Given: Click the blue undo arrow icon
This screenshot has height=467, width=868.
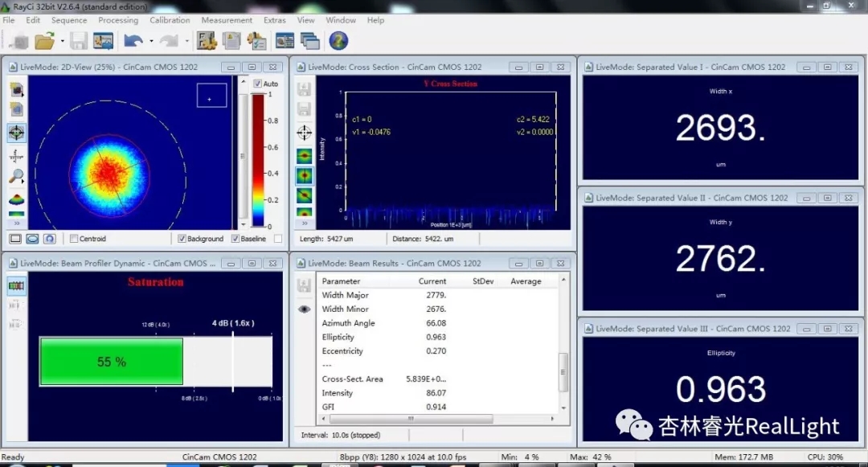Looking at the screenshot, I should 133,40.
